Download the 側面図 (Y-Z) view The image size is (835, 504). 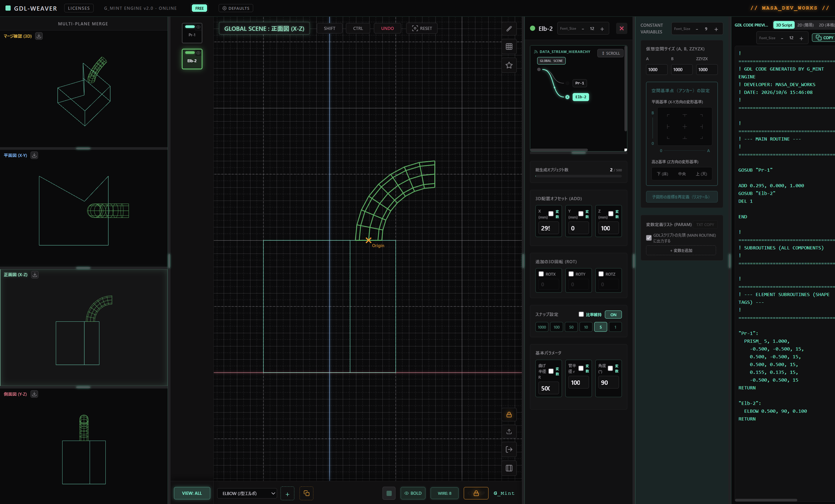point(34,394)
